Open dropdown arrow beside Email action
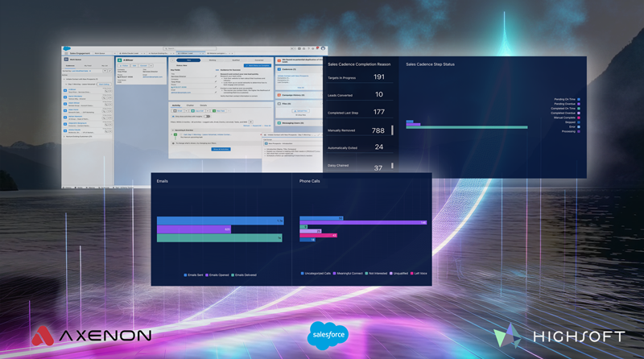 click(x=187, y=111)
